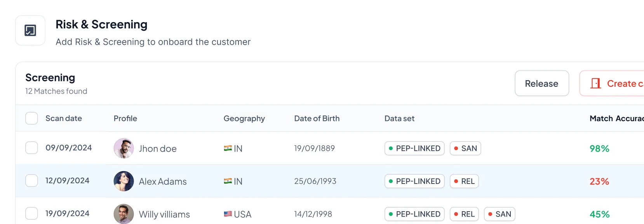This screenshot has height=224, width=644.
Task: Click USA flag in Willy villiams row
Action: [x=228, y=214]
